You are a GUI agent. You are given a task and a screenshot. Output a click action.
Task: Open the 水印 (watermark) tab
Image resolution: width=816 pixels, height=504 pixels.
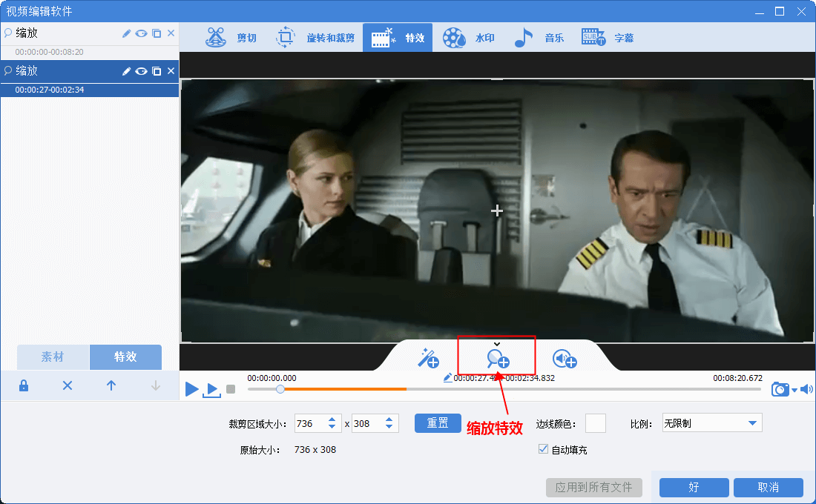pyautogui.click(x=468, y=38)
